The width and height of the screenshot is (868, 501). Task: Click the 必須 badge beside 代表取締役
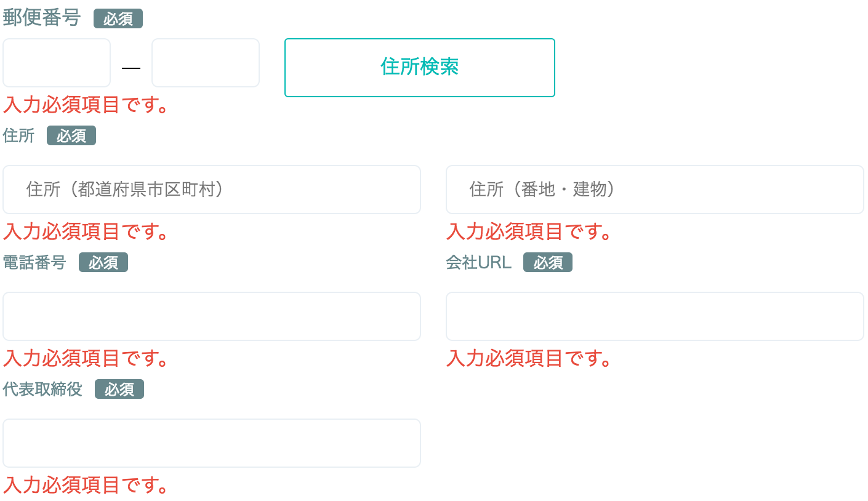click(119, 390)
